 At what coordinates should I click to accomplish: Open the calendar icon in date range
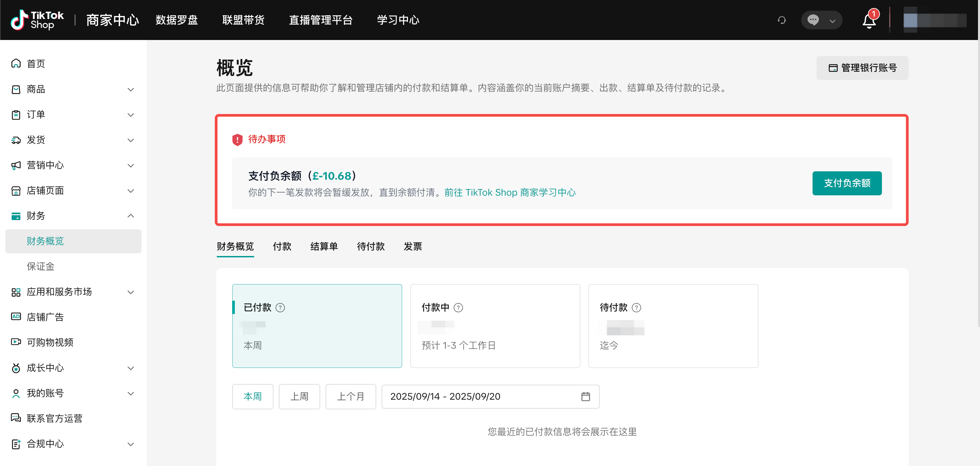click(x=585, y=396)
